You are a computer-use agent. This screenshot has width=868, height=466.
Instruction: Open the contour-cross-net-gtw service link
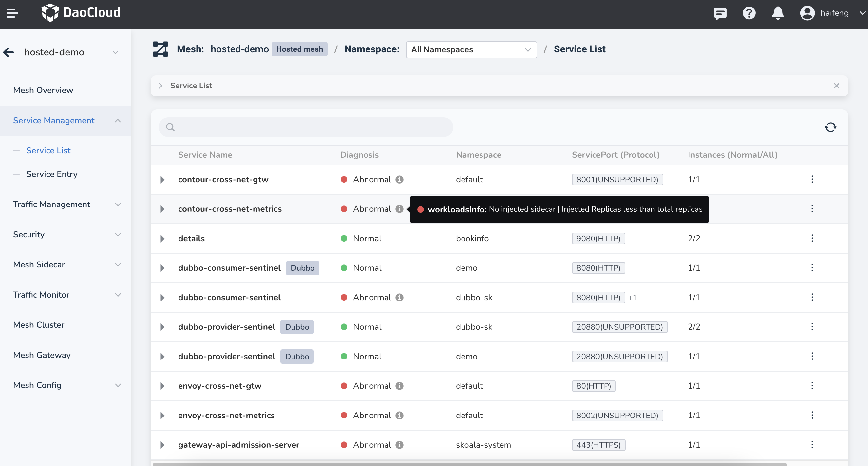(x=223, y=179)
